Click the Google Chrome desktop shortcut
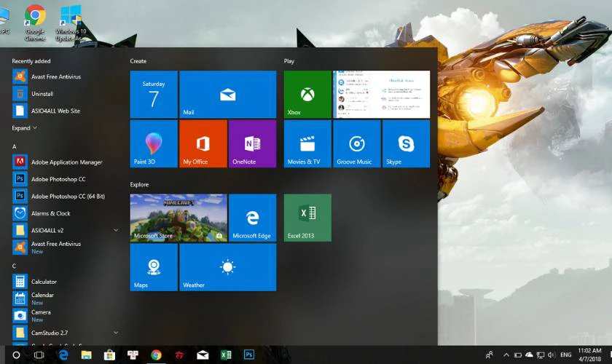The image size is (612, 364). coord(35,23)
